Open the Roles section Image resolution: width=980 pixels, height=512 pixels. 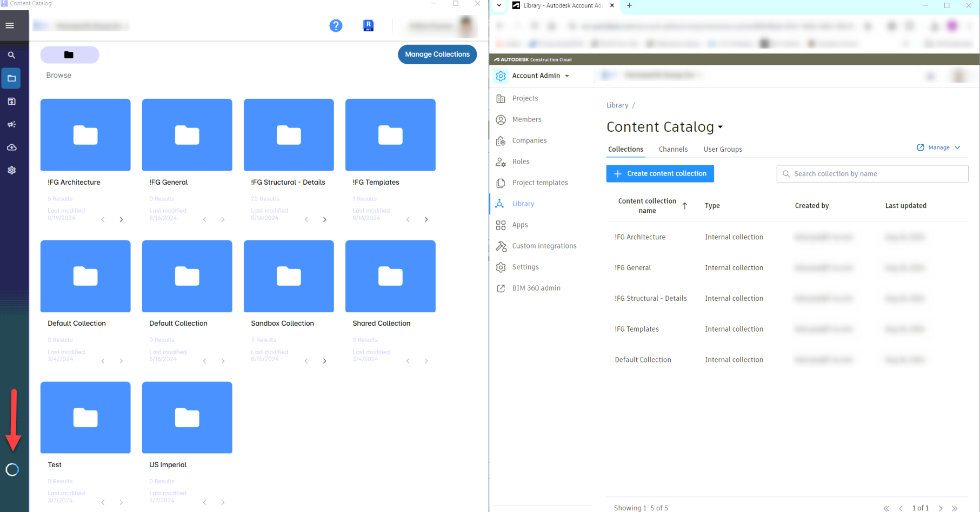pyautogui.click(x=521, y=161)
